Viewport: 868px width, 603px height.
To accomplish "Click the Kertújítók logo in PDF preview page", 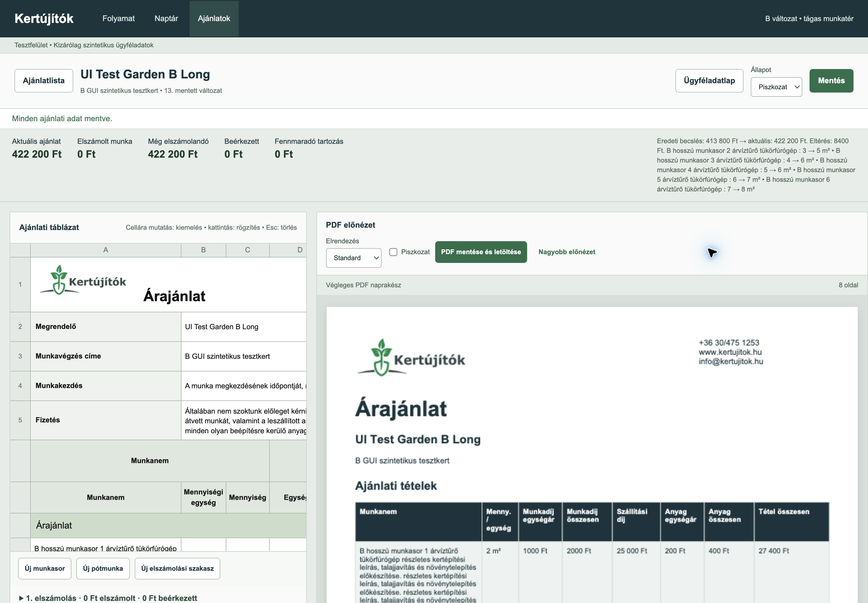I will pos(411,357).
